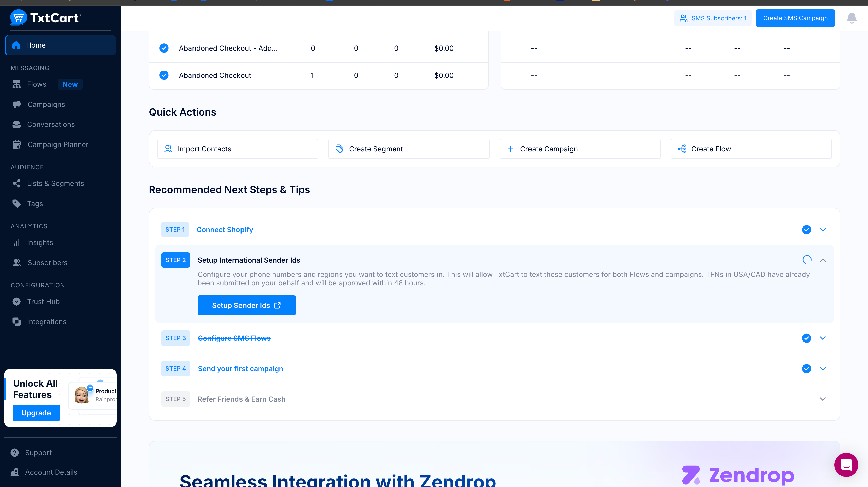Click the external link icon on Setup Sender Ids
Viewport: 868px width, 487px height.
(x=277, y=305)
